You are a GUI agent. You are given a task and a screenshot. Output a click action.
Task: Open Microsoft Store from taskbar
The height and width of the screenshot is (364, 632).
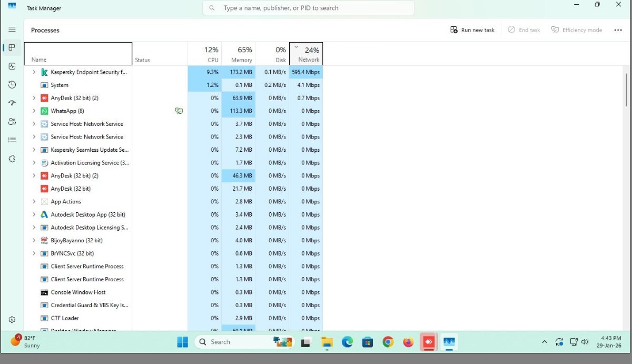click(368, 342)
